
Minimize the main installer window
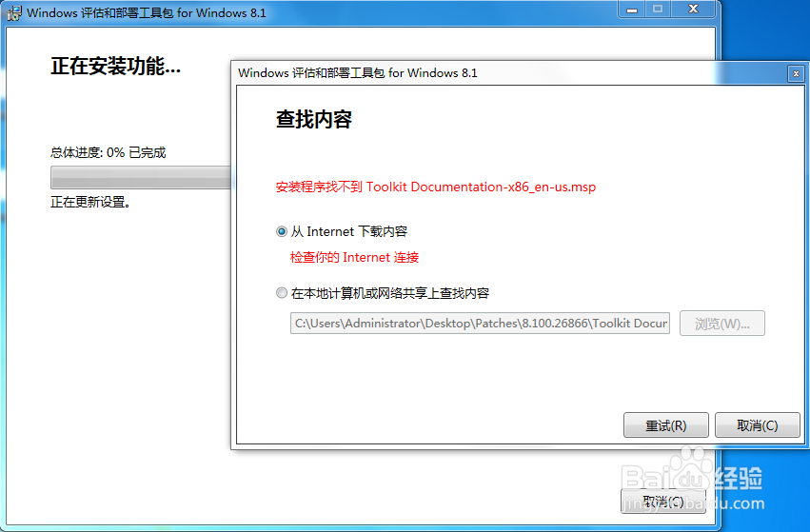point(631,10)
